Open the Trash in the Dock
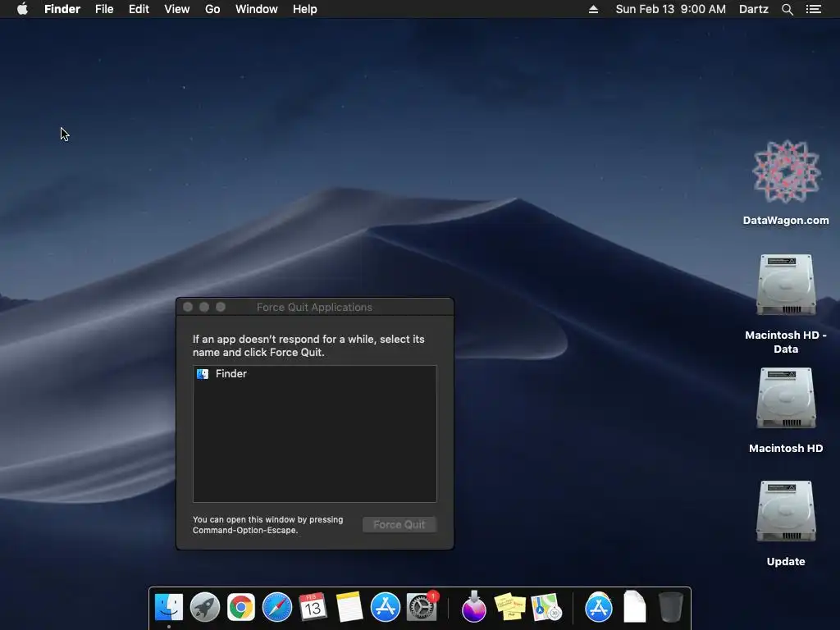The height and width of the screenshot is (630, 840). coord(670,607)
